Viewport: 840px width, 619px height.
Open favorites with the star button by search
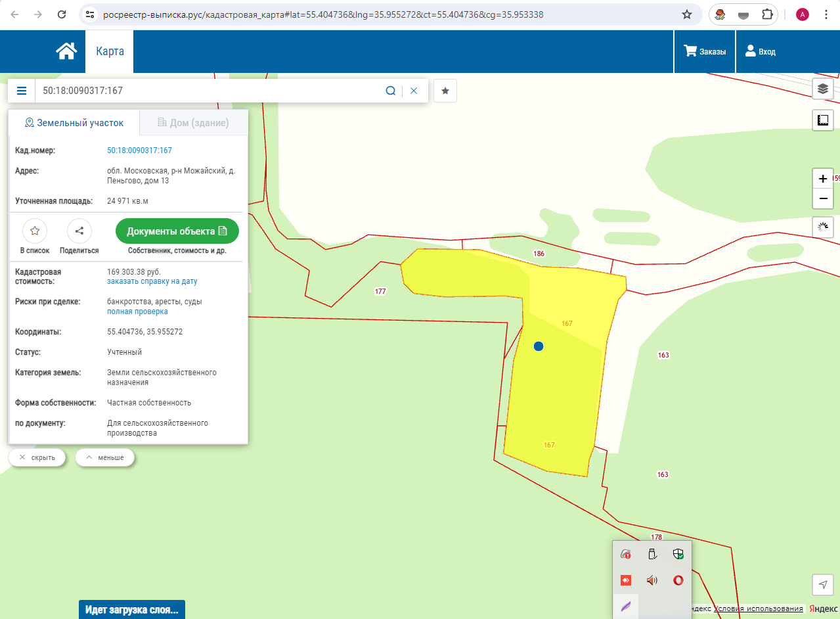click(x=445, y=91)
